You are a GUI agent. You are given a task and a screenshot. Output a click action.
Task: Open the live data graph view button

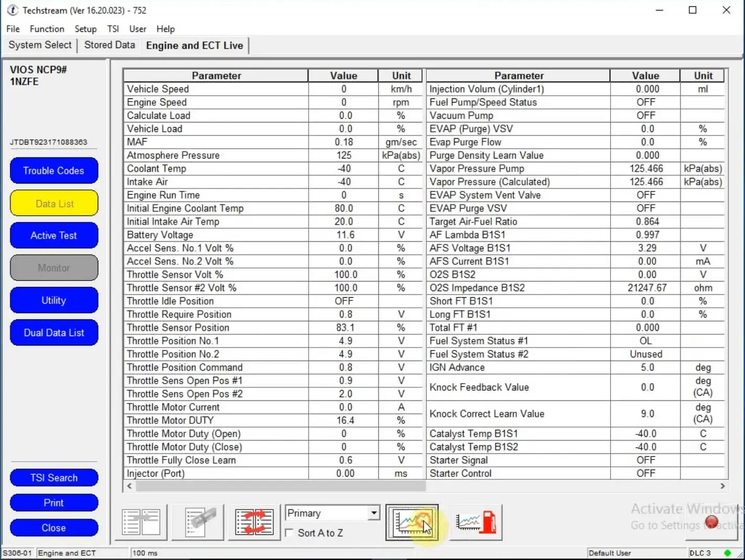point(412,522)
